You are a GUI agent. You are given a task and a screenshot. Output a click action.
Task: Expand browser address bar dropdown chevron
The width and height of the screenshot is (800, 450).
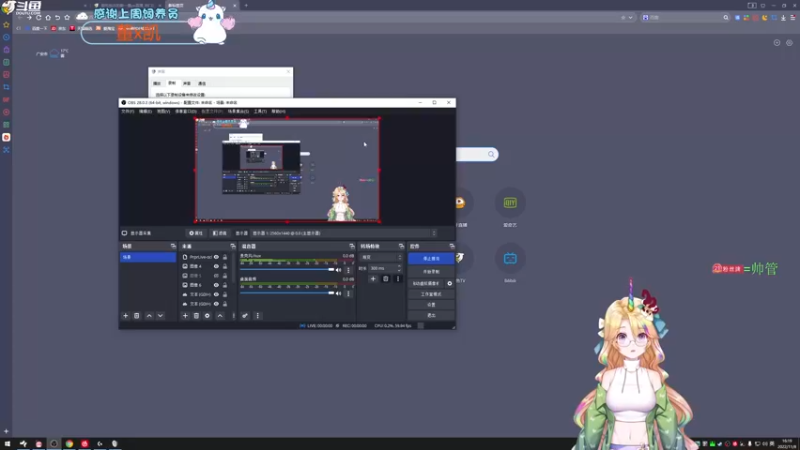point(631,17)
